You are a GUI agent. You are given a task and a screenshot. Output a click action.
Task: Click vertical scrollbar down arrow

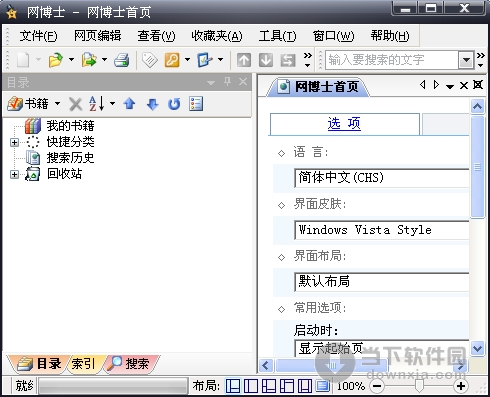pyautogui.click(x=477, y=349)
